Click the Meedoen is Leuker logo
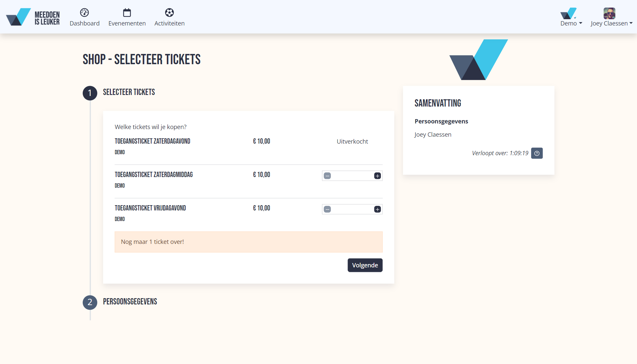 click(33, 17)
